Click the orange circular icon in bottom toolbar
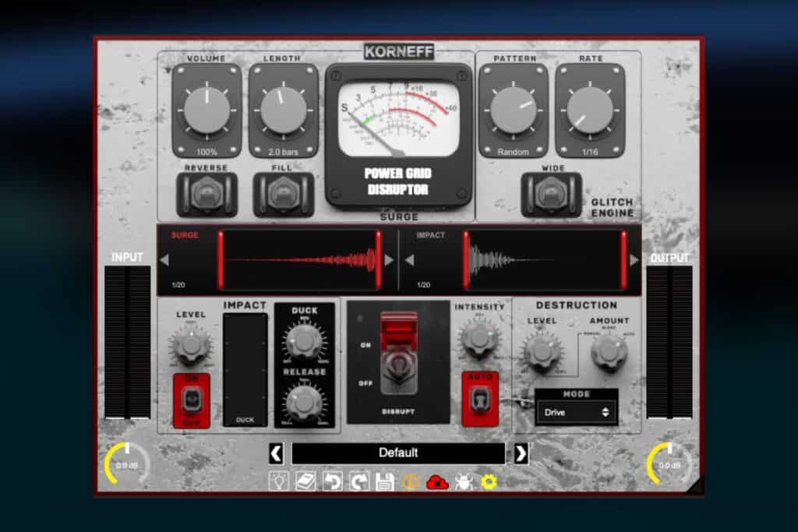 pos(411,481)
